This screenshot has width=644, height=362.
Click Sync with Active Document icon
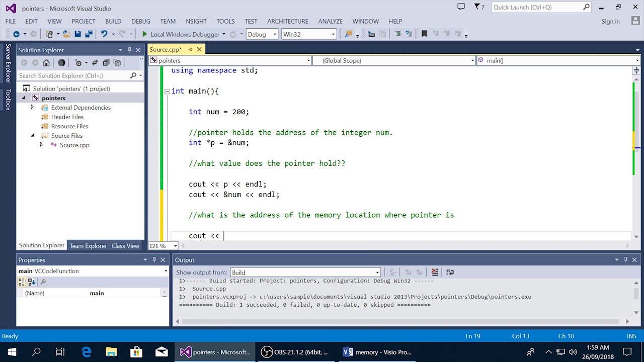(95, 63)
